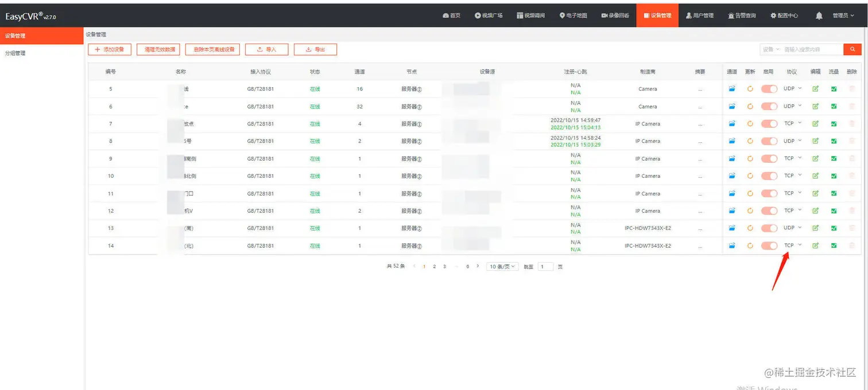The height and width of the screenshot is (390, 868).
Task: Open channel folder icon for device 5
Action: tap(732, 89)
